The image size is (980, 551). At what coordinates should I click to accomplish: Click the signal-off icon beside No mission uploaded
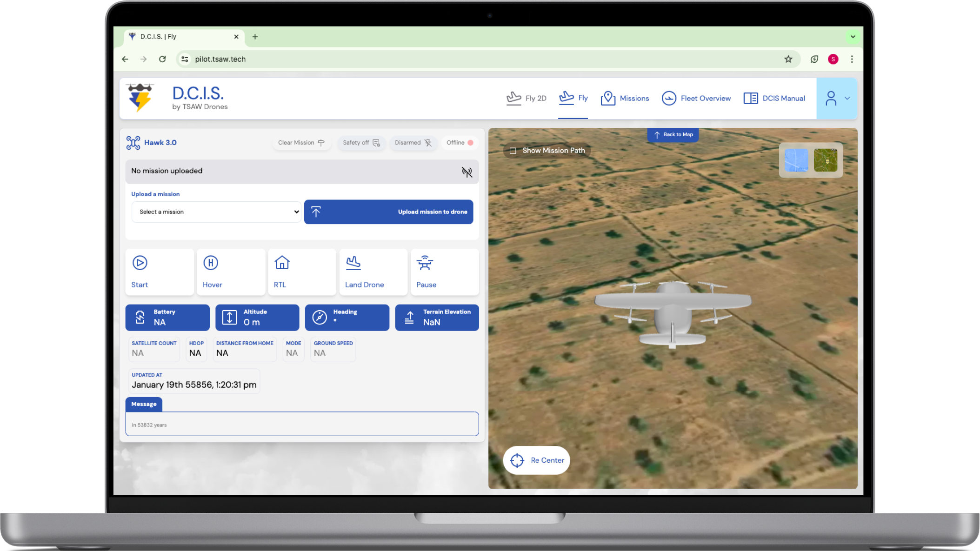click(x=467, y=172)
